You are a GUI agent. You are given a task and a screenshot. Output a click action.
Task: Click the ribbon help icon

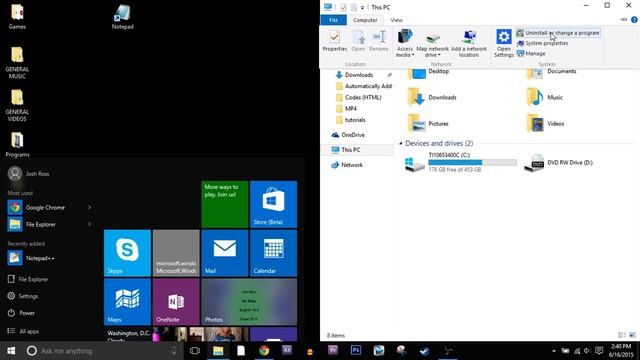click(634, 20)
